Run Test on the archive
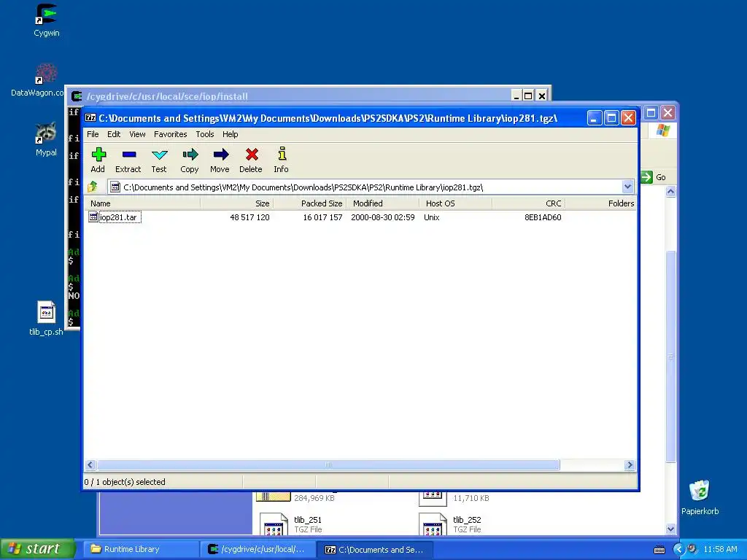The image size is (747, 560). pos(159,155)
